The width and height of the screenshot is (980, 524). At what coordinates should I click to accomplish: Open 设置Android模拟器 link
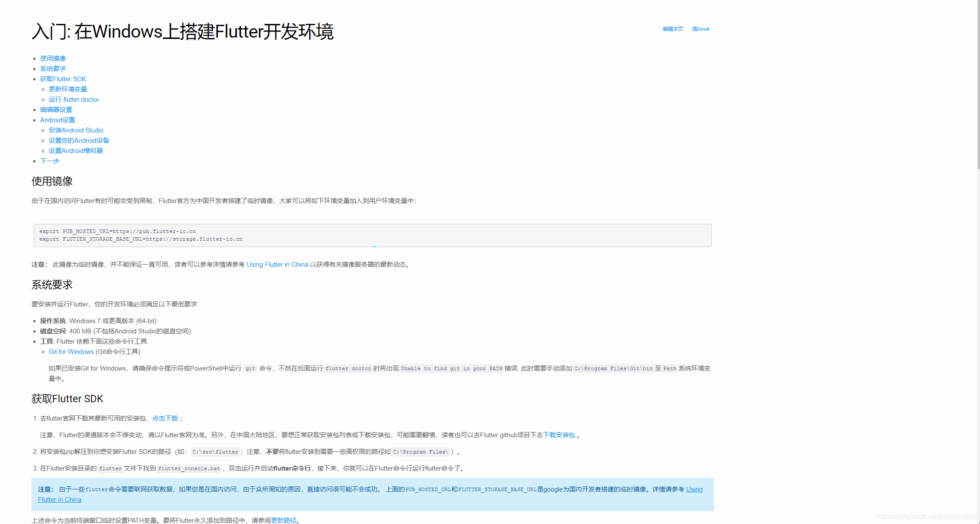76,151
